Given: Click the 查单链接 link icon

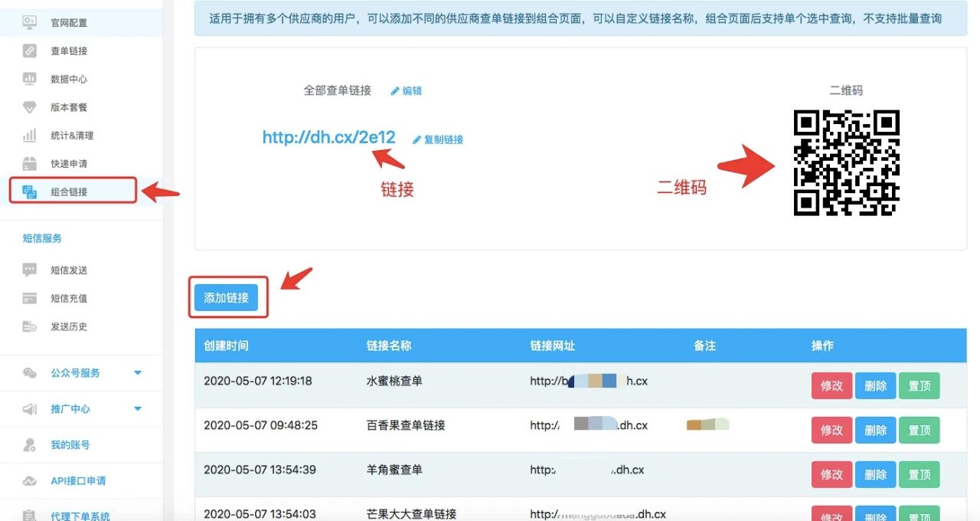Looking at the screenshot, I should (29, 51).
